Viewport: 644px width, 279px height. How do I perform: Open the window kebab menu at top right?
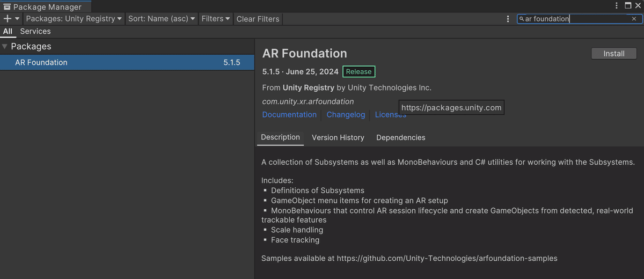(617, 5)
